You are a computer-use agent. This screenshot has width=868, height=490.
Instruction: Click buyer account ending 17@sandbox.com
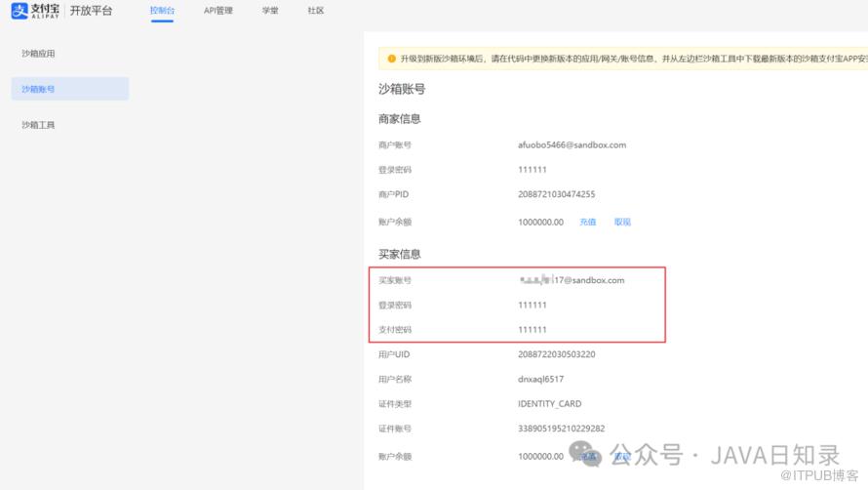click(572, 280)
